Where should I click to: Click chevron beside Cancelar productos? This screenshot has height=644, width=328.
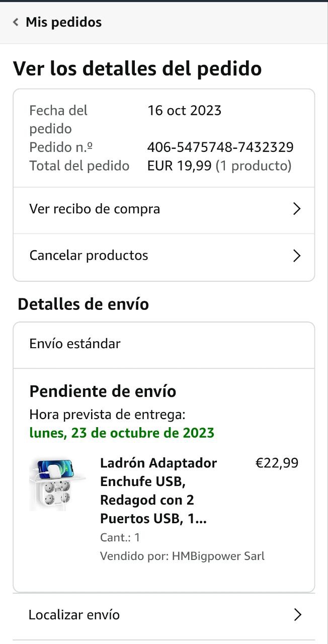(297, 256)
